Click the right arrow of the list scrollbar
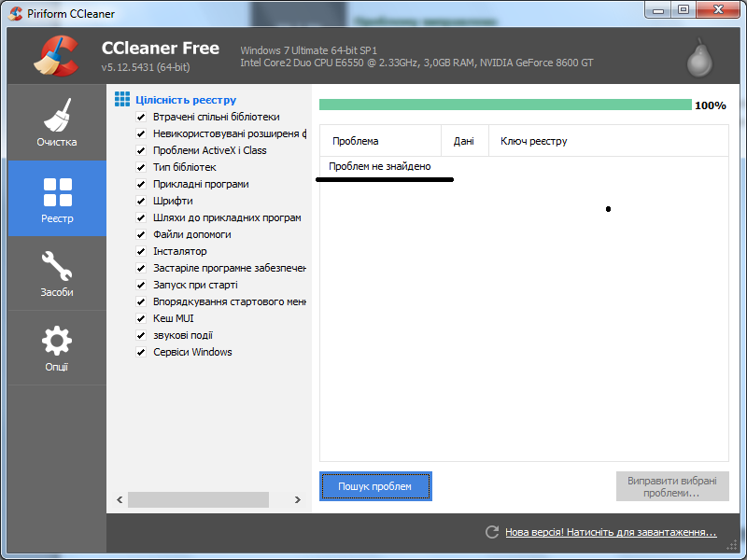Viewport: 747px width, 560px height. point(298,499)
